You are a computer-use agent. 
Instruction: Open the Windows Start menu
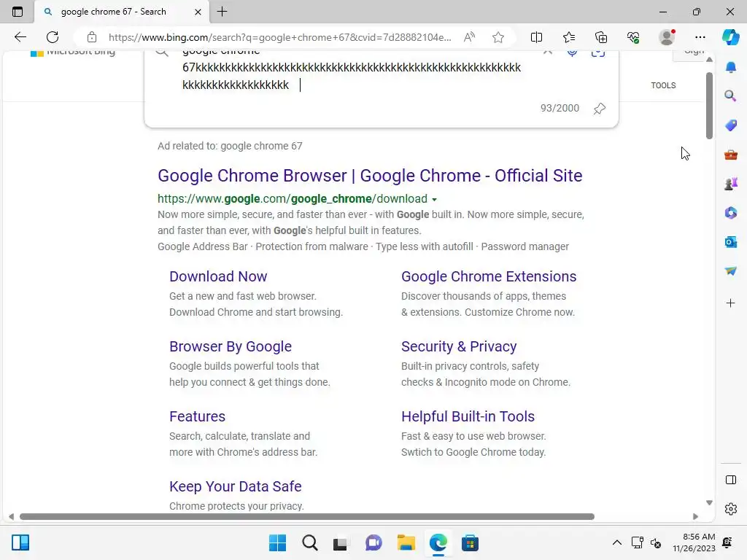click(x=277, y=542)
